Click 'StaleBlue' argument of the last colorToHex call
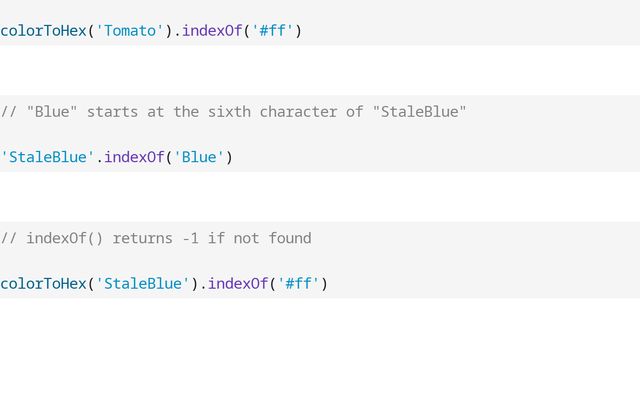Image resolution: width=640 pixels, height=400 pixels. (x=143, y=284)
